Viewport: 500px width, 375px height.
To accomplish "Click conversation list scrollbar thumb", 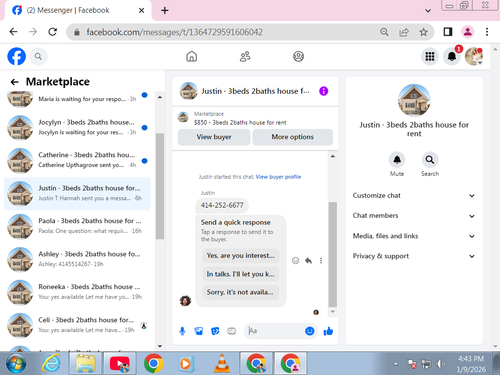I will click(x=160, y=186).
